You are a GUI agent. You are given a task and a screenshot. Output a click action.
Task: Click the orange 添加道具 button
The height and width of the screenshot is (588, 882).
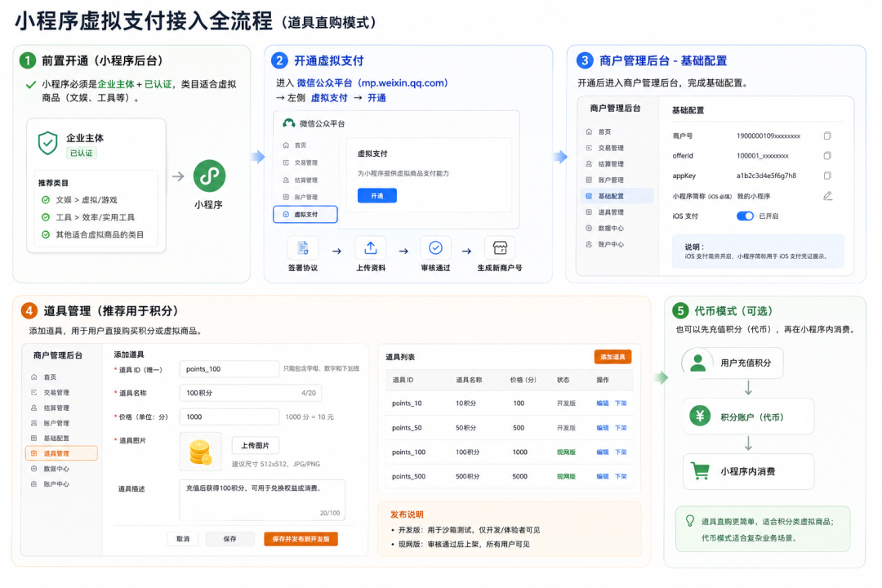[612, 357]
